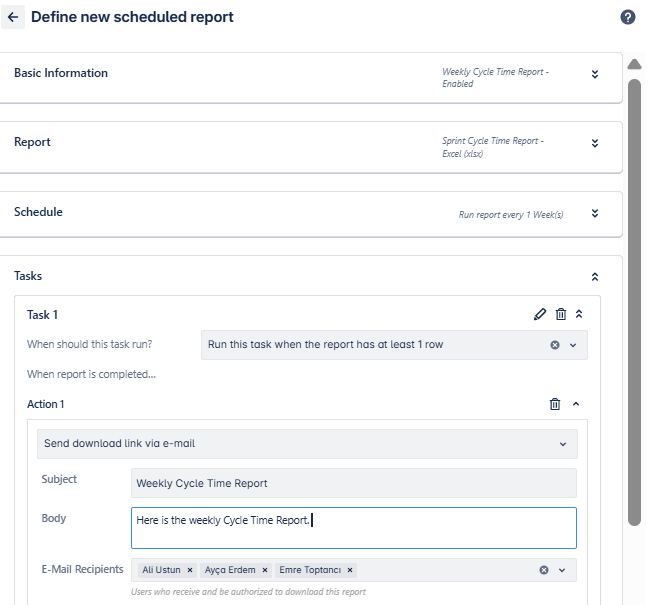The image size is (651, 605).
Task: Clear the task run condition selection
Action: click(x=555, y=345)
